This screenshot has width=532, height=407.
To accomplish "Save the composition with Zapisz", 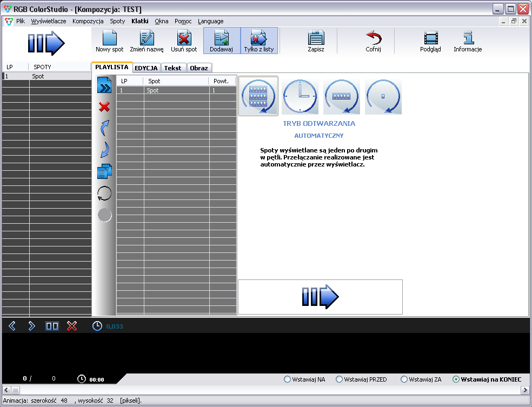I will pyautogui.click(x=316, y=41).
